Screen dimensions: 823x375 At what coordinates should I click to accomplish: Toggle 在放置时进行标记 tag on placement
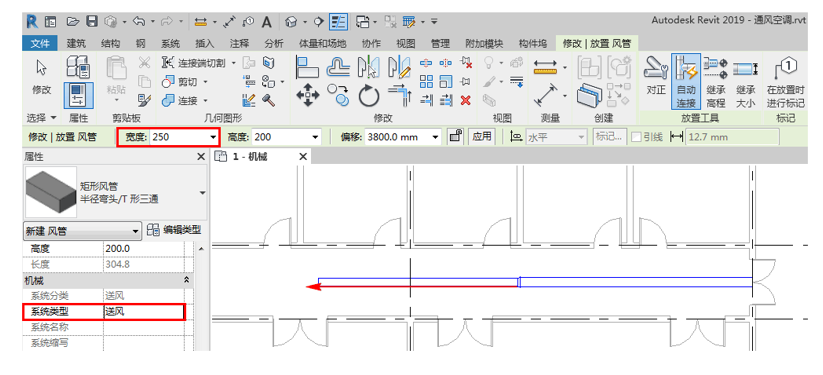[x=785, y=82]
